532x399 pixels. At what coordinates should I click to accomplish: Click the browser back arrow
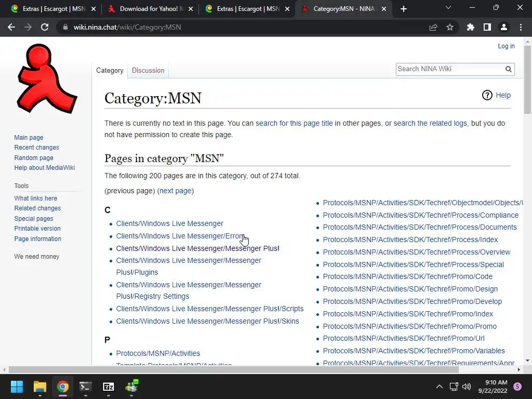pos(11,27)
